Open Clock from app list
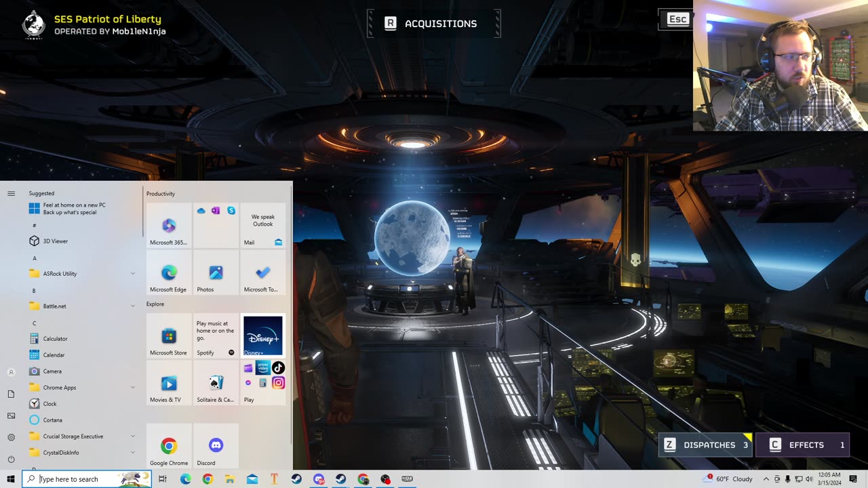 [81, 404]
